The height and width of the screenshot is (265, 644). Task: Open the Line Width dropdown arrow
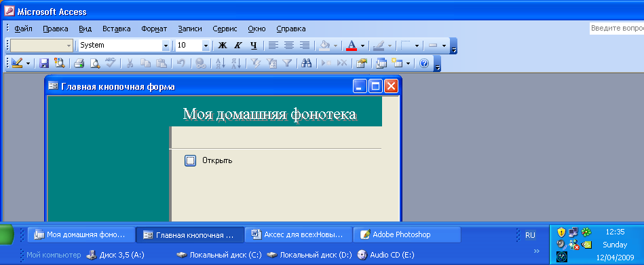click(417, 46)
